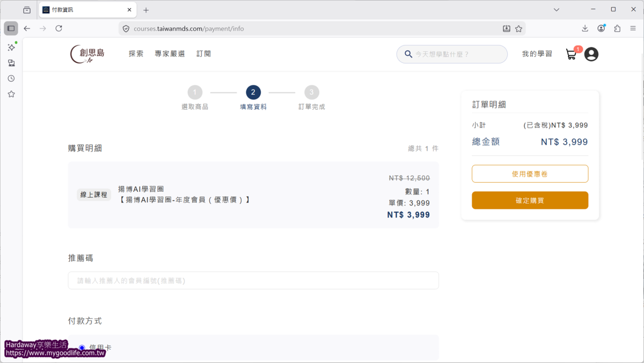
Task: Reload the page with the refresh icon
Action: click(59, 28)
